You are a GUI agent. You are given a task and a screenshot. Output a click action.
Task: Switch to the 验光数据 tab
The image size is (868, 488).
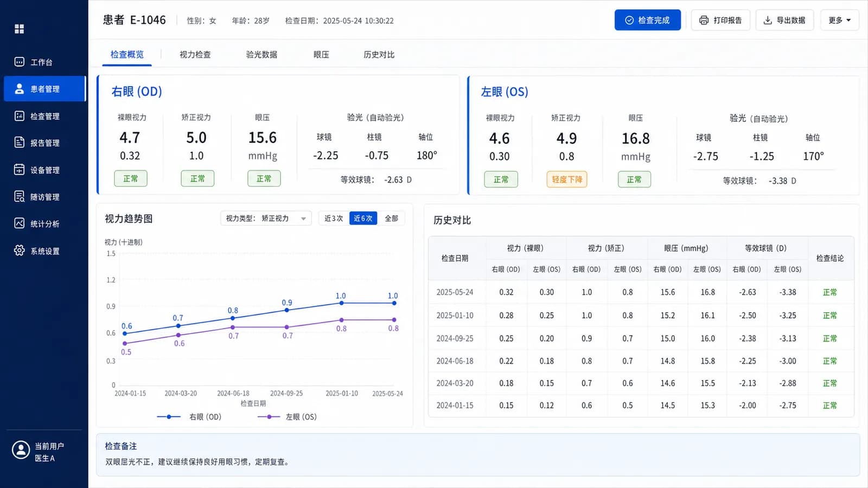pos(261,55)
